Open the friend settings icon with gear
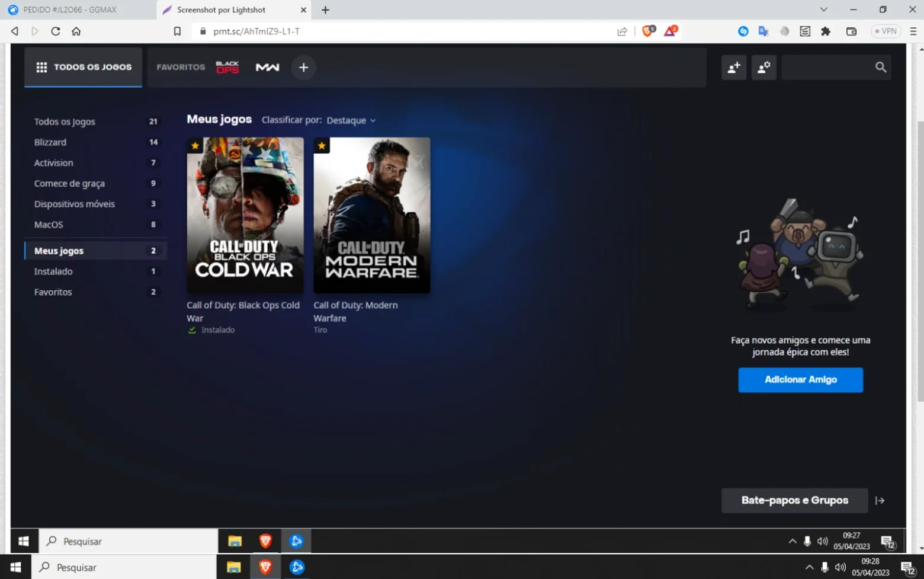This screenshot has width=924, height=579. click(x=764, y=68)
